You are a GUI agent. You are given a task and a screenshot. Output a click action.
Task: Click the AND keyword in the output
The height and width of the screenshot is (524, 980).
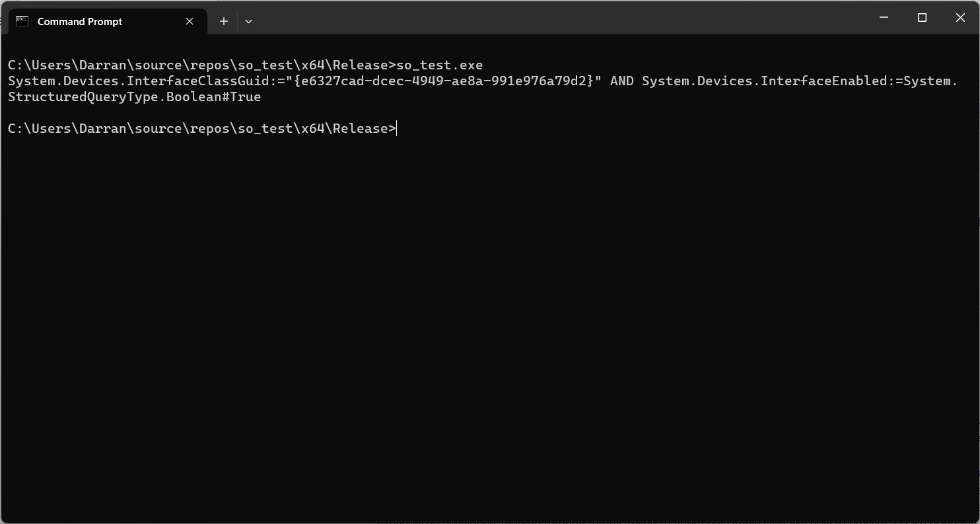[x=621, y=81]
